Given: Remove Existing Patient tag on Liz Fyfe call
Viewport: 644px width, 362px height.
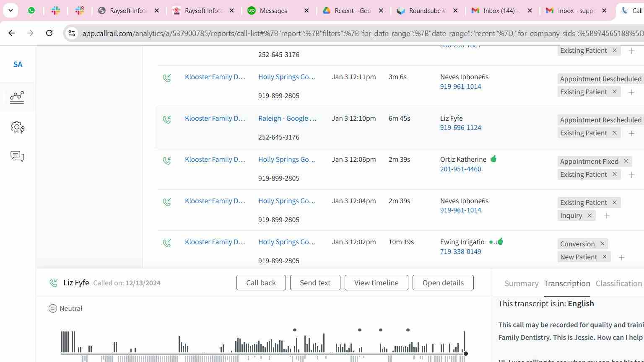Looking at the screenshot, I should tap(614, 133).
